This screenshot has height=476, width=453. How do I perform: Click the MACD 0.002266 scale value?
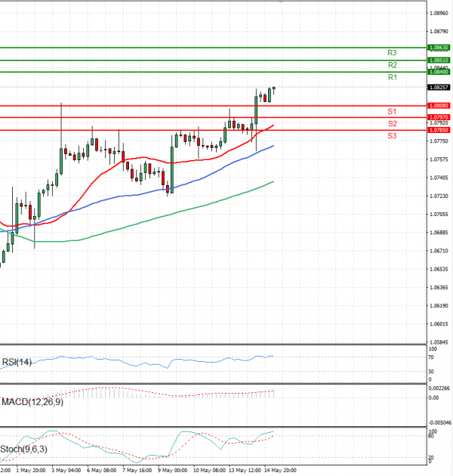pos(439,388)
